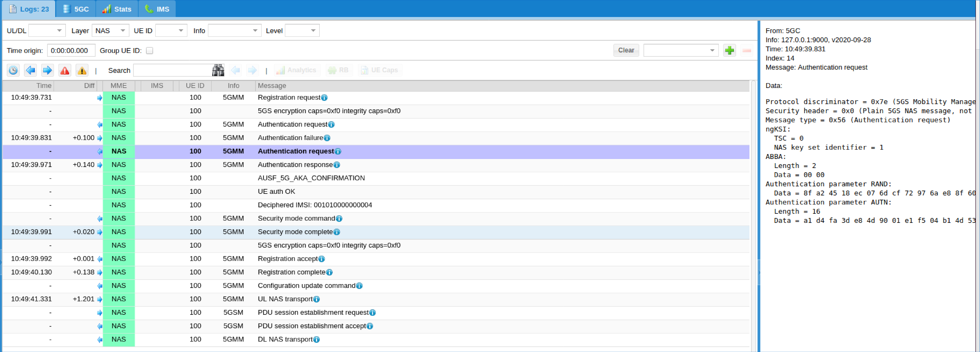Click the red error triangle icon

65,70
